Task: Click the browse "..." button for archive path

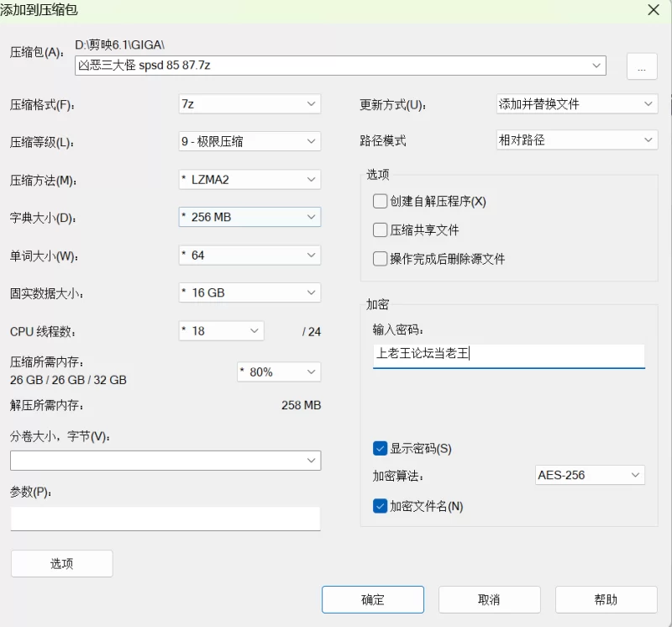Action: pyautogui.click(x=642, y=66)
